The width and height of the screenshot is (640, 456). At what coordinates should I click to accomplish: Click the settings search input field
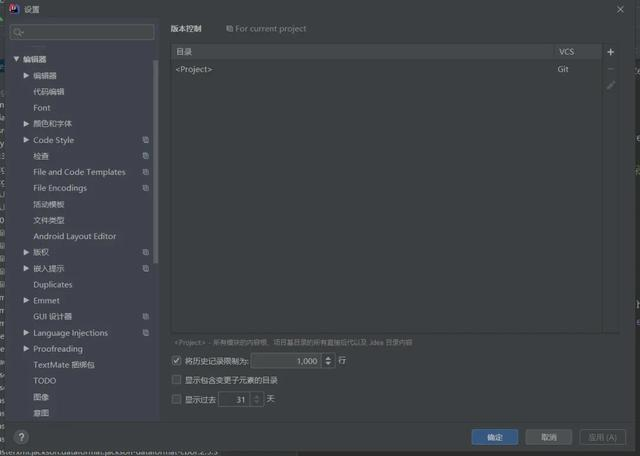[x=82, y=32]
